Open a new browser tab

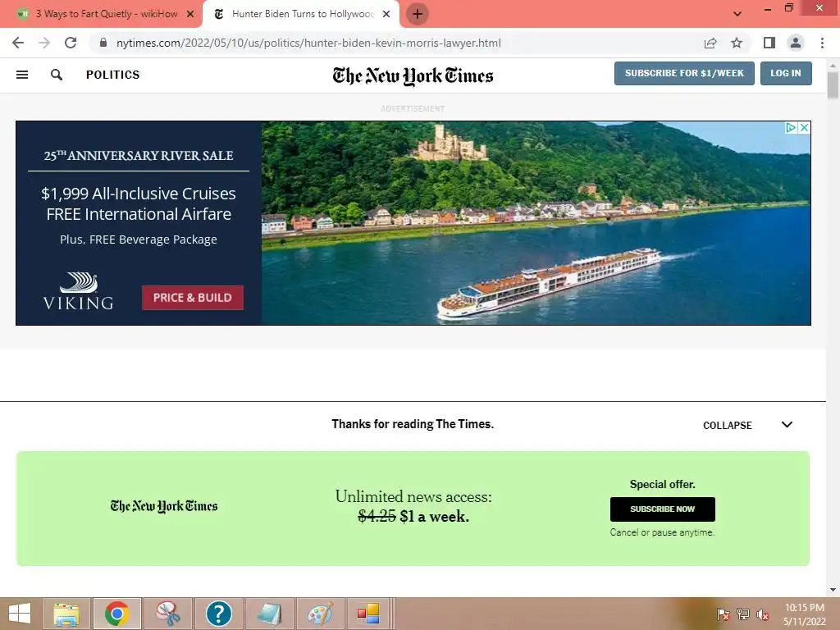(x=418, y=14)
